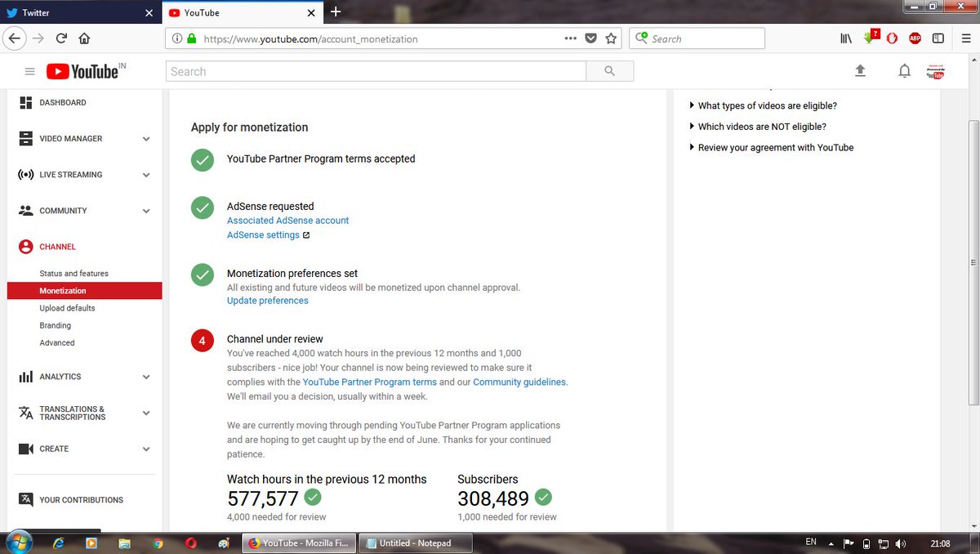Viewport: 980px width, 554px height.
Task: Open the notifications bell
Action: tap(904, 71)
